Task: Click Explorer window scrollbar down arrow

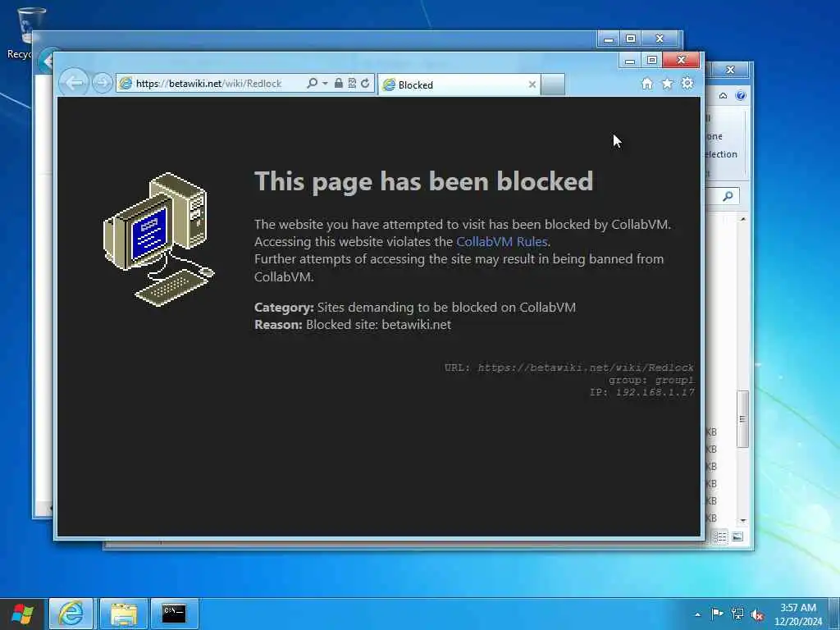Action: coord(742,520)
